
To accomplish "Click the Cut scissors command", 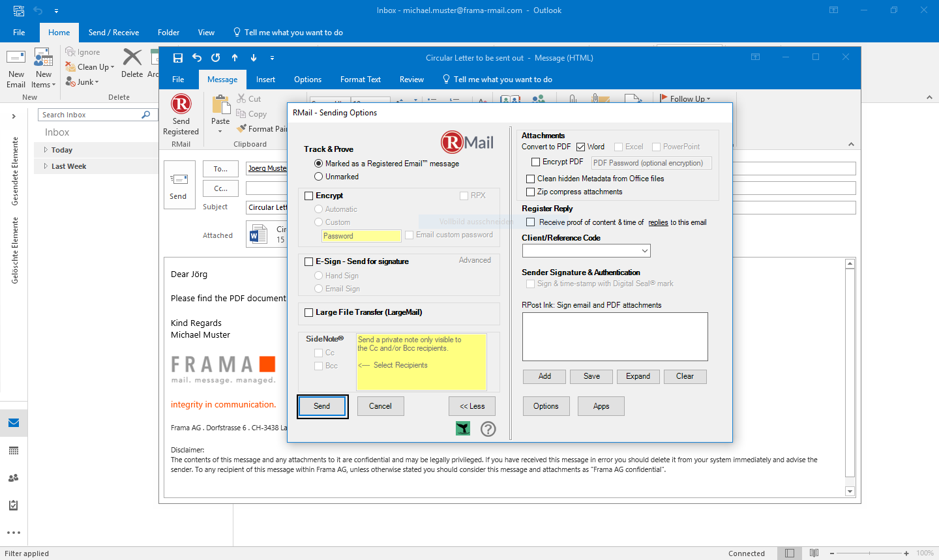I will tap(248, 99).
